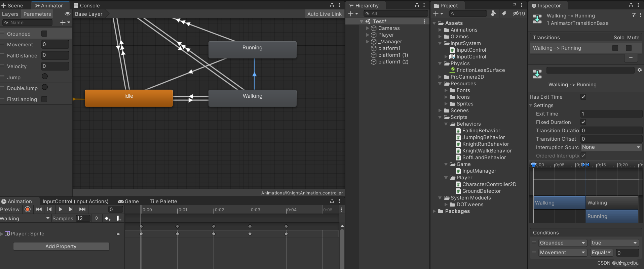This screenshot has height=269, width=644.
Task: Click the Player Sprite curve options dot
Action: (118, 234)
